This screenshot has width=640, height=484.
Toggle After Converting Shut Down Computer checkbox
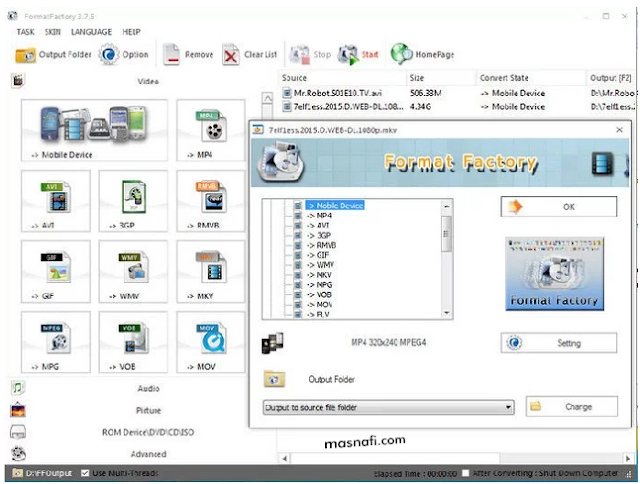pos(465,473)
